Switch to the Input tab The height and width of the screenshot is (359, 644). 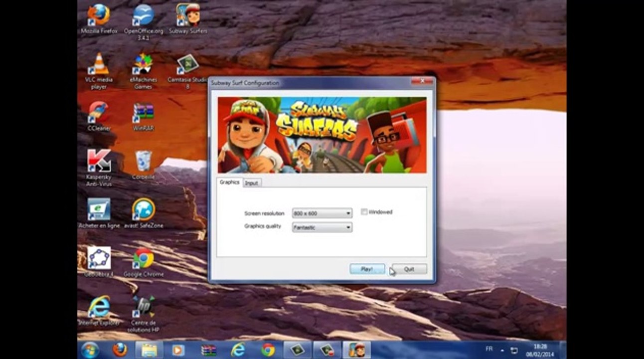(x=252, y=183)
